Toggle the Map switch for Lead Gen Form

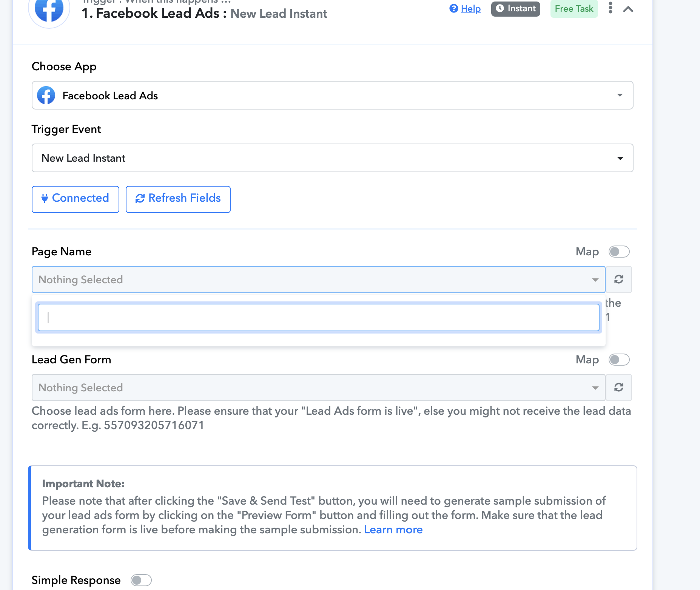[x=619, y=360]
